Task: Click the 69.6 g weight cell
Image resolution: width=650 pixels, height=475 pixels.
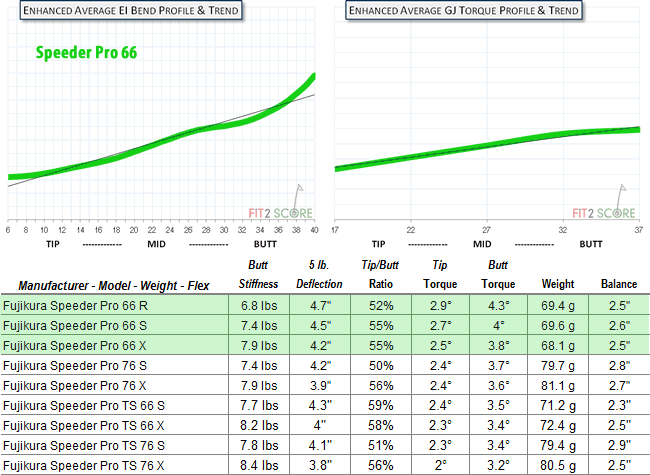Action: tap(558, 325)
